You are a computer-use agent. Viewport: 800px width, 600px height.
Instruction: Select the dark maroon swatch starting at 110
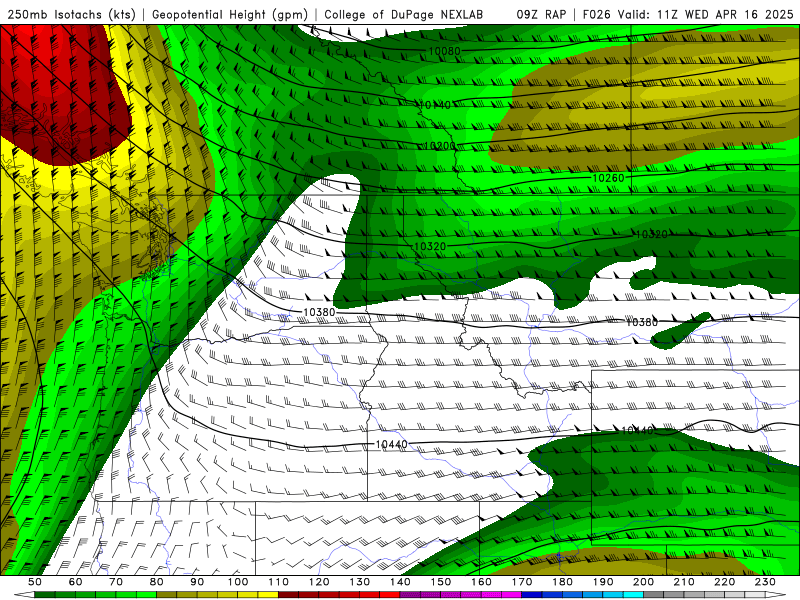289,595
